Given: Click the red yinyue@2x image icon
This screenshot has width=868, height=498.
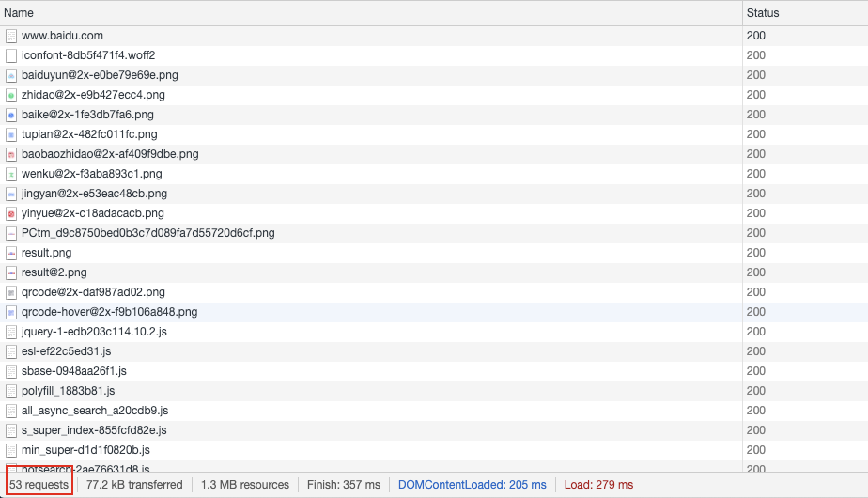Looking at the screenshot, I should tap(11, 213).
